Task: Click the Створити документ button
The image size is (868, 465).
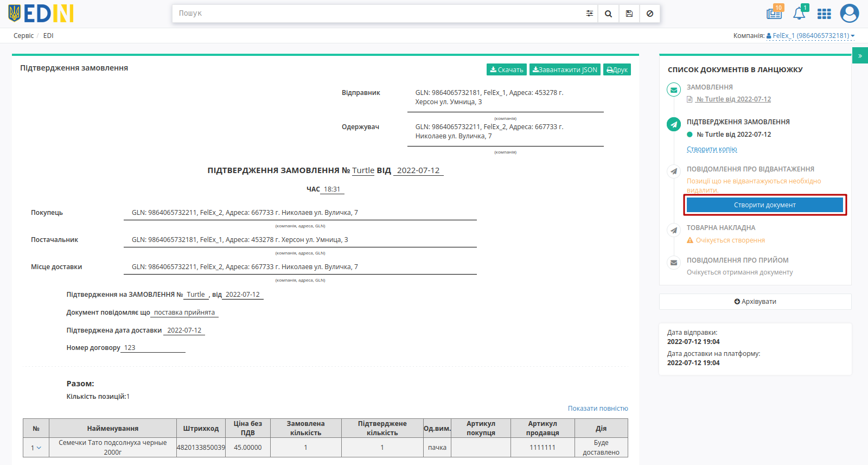Action: [765, 205]
